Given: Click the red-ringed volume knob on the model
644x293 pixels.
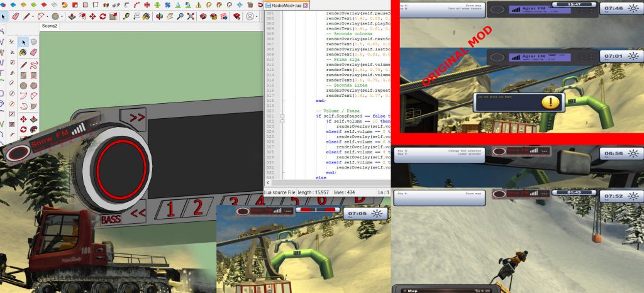Looking at the screenshot, I should [x=121, y=169].
